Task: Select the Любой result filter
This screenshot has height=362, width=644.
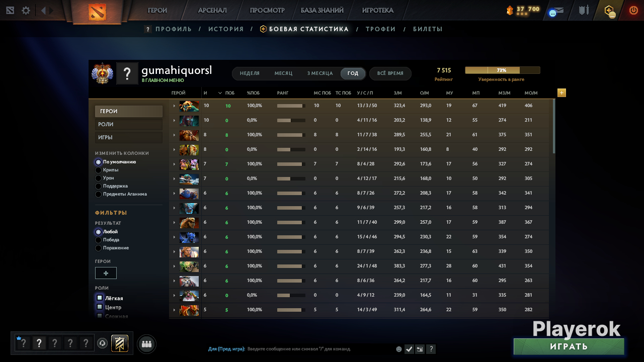Action: (x=99, y=232)
